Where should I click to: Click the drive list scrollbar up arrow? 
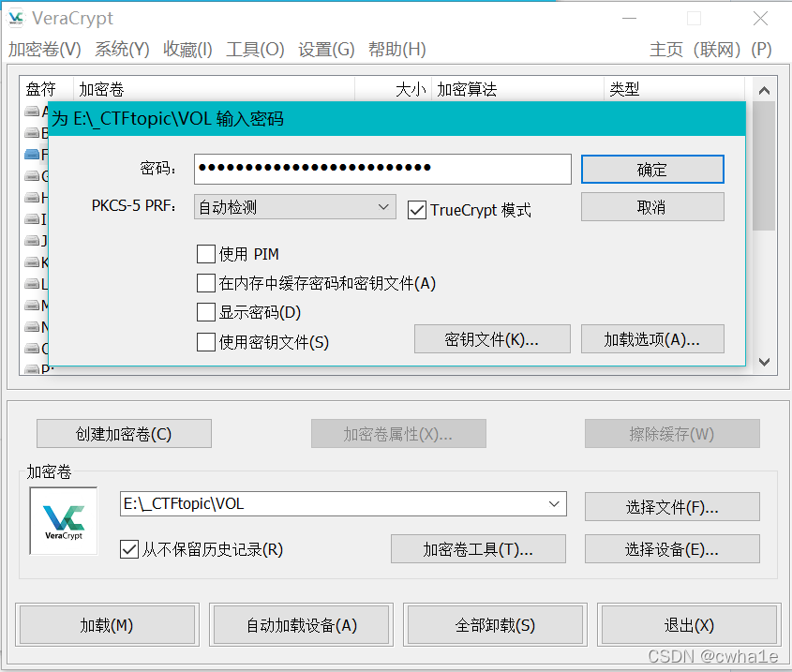[x=764, y=90]
